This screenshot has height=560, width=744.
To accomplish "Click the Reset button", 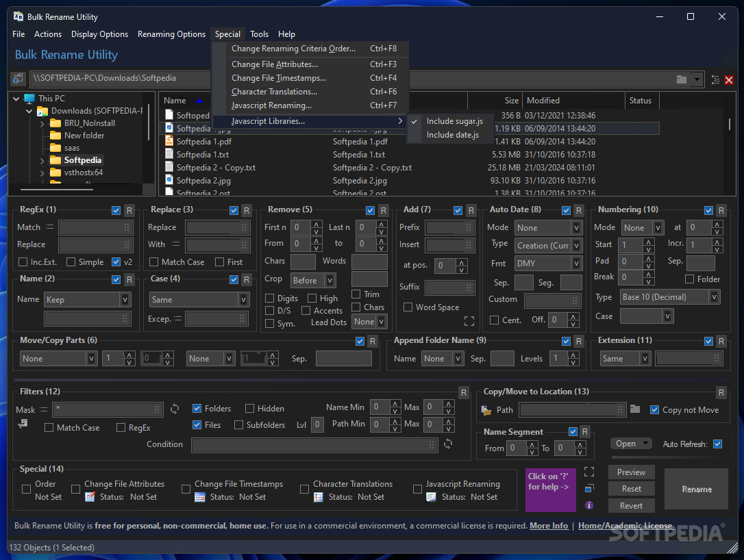I will coord(631,488).
